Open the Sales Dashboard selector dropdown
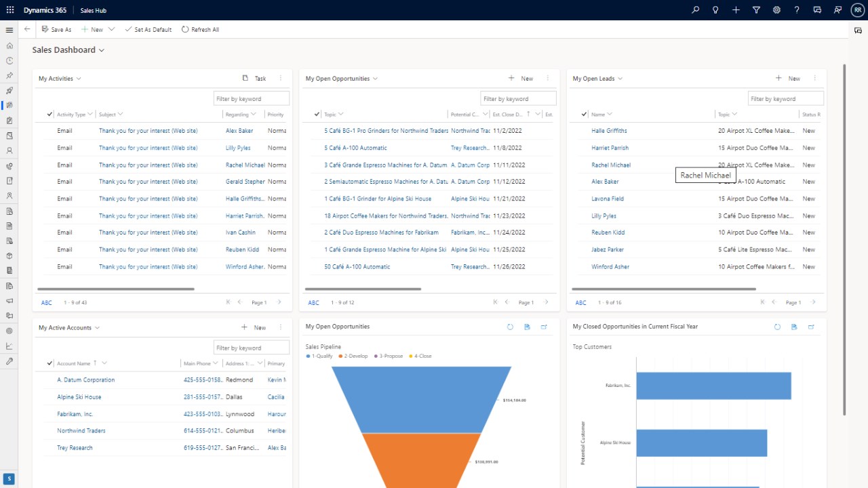Viewport: 868px width, 488px height. coord(102,50)
